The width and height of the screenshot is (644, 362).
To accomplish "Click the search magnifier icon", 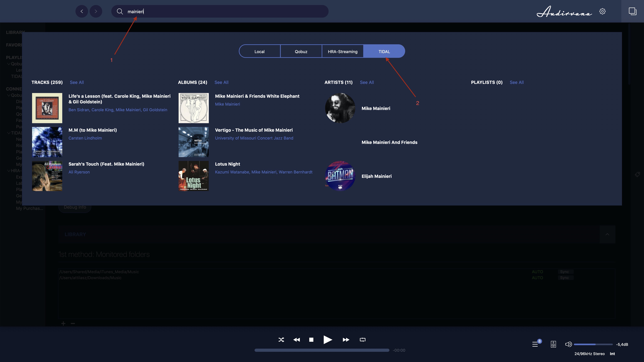I will point(120,11).
